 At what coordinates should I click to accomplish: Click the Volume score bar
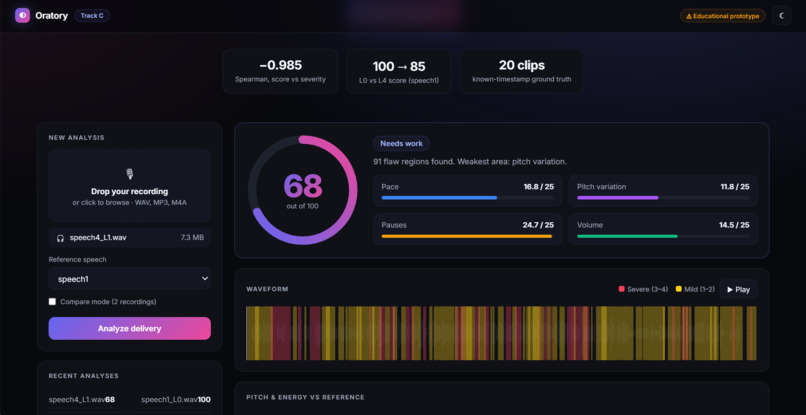pyautogui.click(x=663, y=236)
